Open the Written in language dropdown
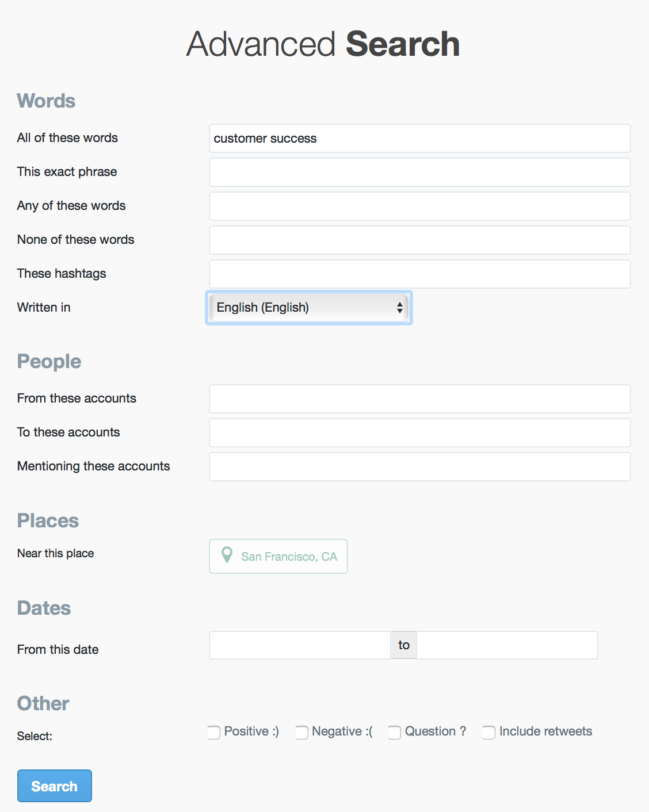 [309, 308]
